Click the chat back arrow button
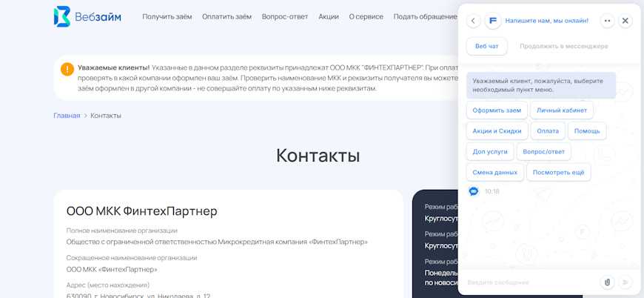The width and height of the screenshot is (644, 298). pyautogui.click(x=474, y=21)
